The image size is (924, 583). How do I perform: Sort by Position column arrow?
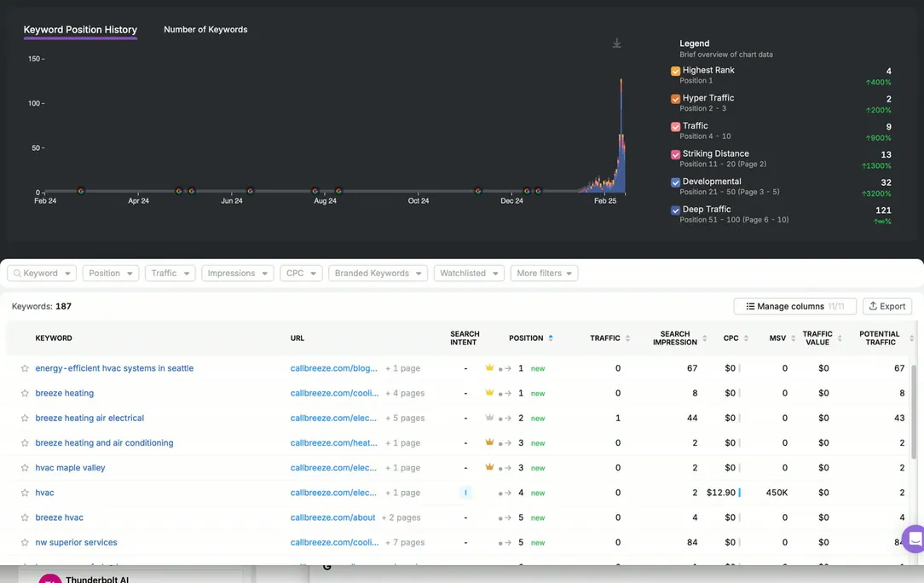(x=551, y=338)
